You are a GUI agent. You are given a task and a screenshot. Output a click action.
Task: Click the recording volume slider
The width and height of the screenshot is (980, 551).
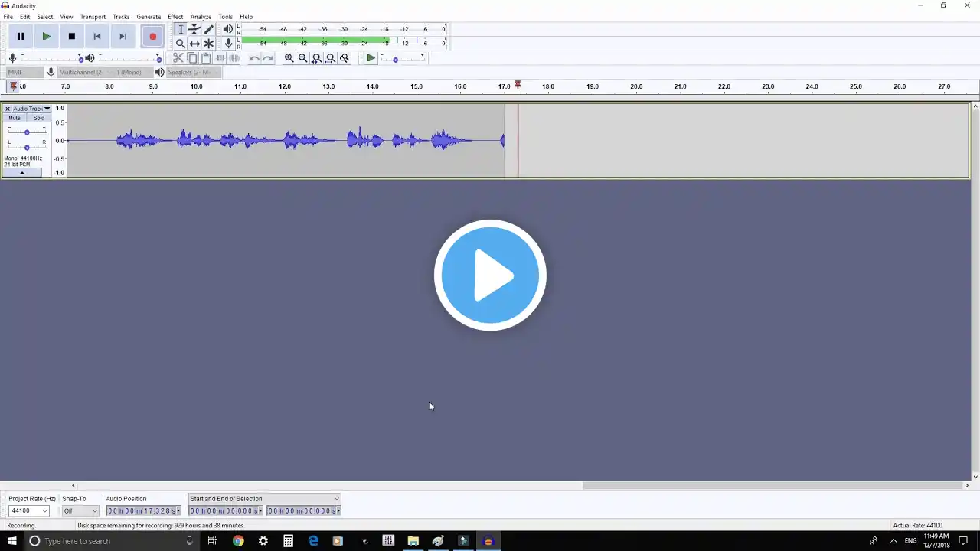click(51, 58)
